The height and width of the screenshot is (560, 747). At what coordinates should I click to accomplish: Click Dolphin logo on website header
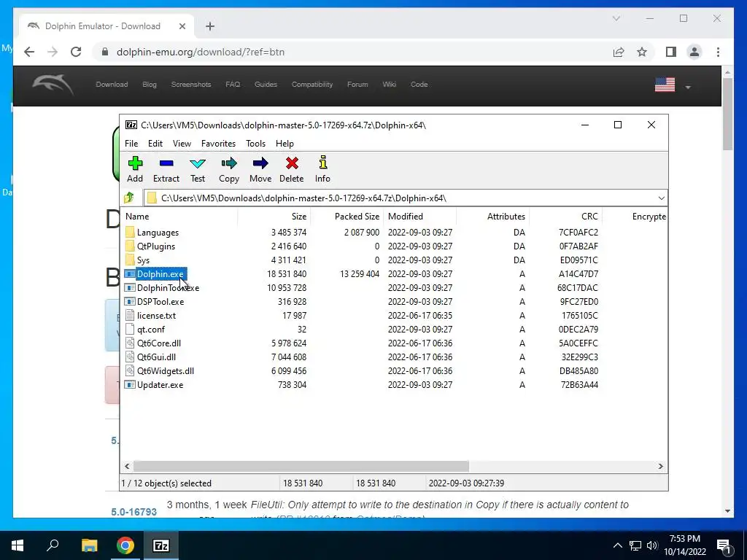point(53,85)
